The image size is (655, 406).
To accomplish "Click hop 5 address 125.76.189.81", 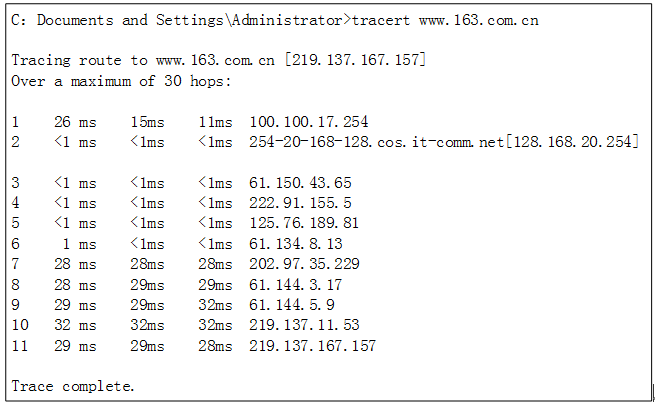I will tap(304, 223).
